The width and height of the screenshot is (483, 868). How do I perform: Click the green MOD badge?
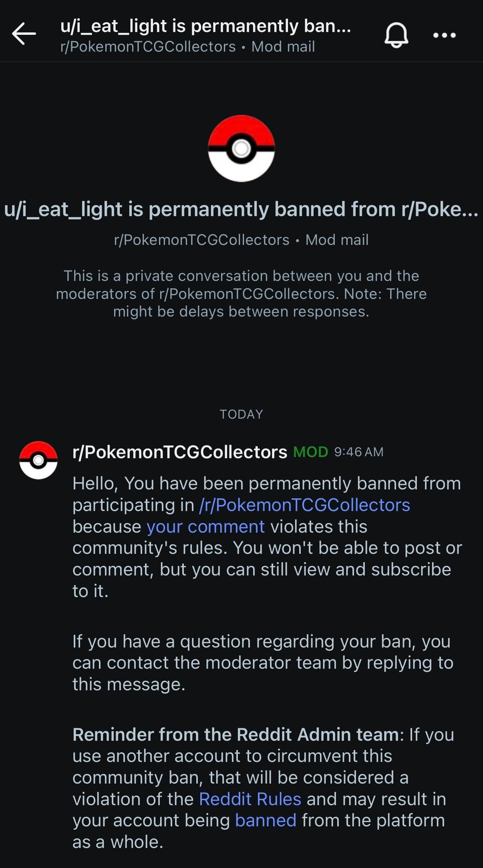pos(310,452)
